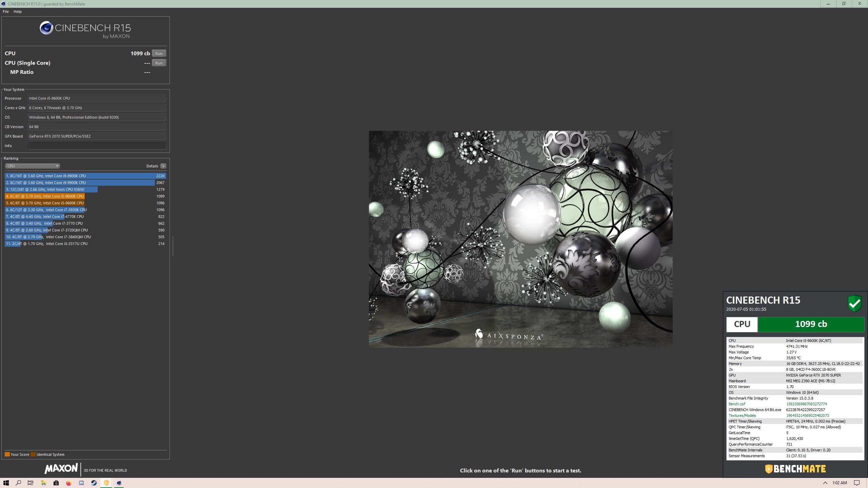This screenshot has height=488, width=868.
Task: Select ranking row 10 i7-3840QM
Action: [85, 237]
